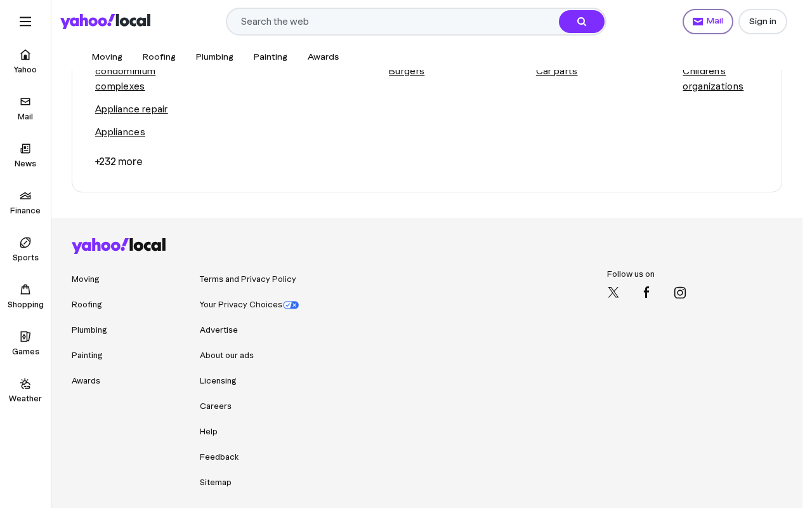Click the Mail button in header

click(x=708, y=22)
